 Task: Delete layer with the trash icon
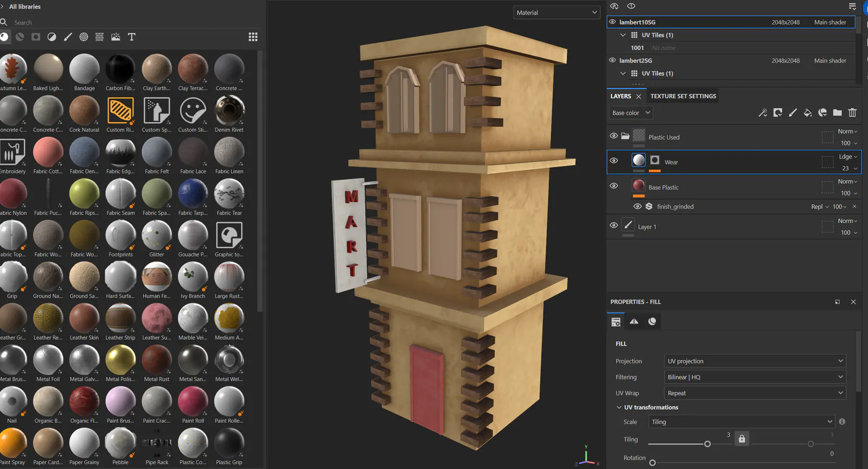[852, 113]
